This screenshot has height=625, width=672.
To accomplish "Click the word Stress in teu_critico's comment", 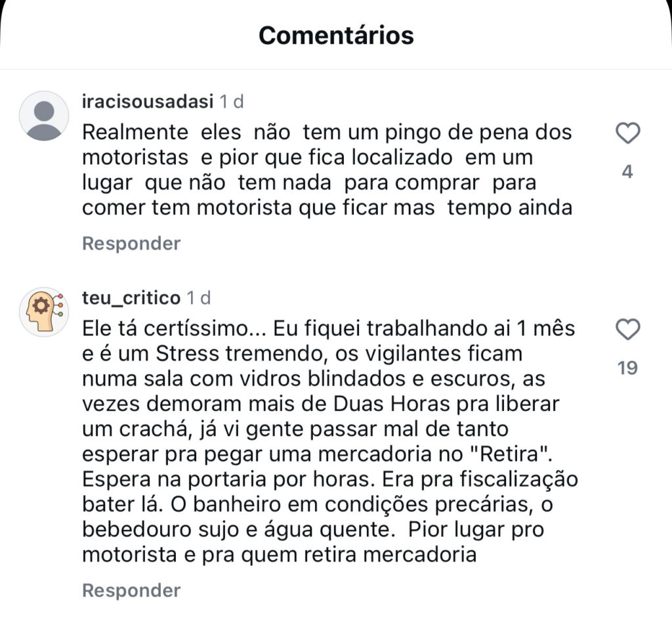I will click(x=188, y=353).
